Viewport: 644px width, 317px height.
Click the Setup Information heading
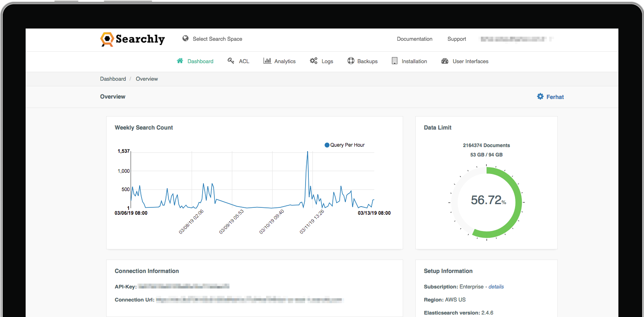tap(448, 271)
